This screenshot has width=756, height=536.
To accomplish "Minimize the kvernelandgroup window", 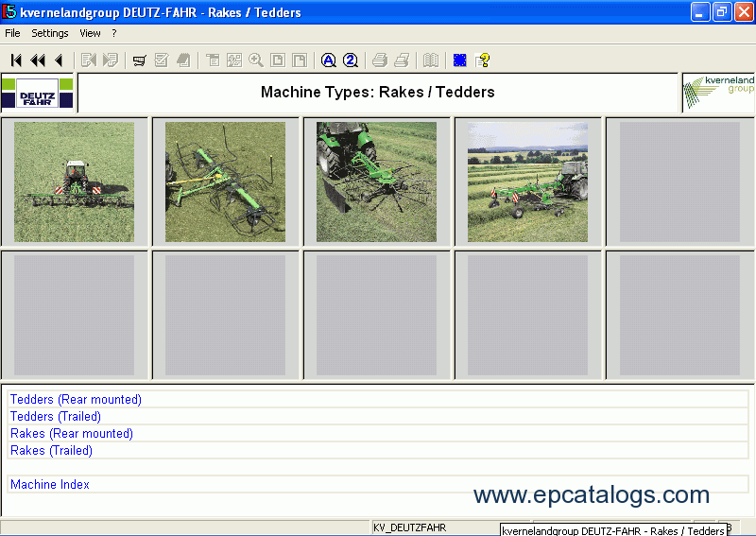I will coord(700,12).
